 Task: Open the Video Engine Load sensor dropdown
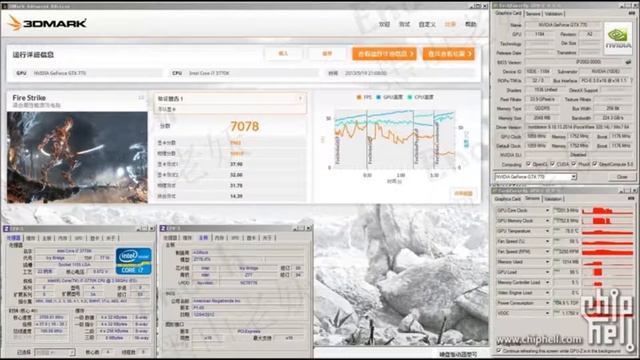547,293
